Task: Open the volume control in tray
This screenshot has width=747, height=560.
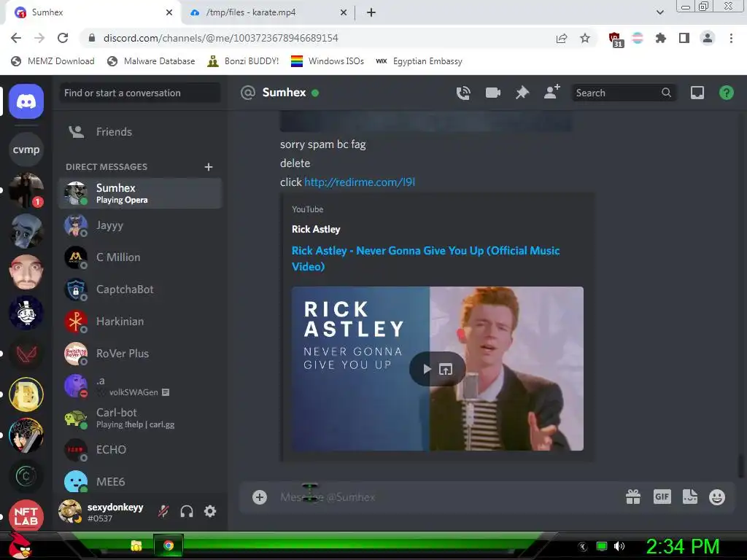Action: pos(619,546)
